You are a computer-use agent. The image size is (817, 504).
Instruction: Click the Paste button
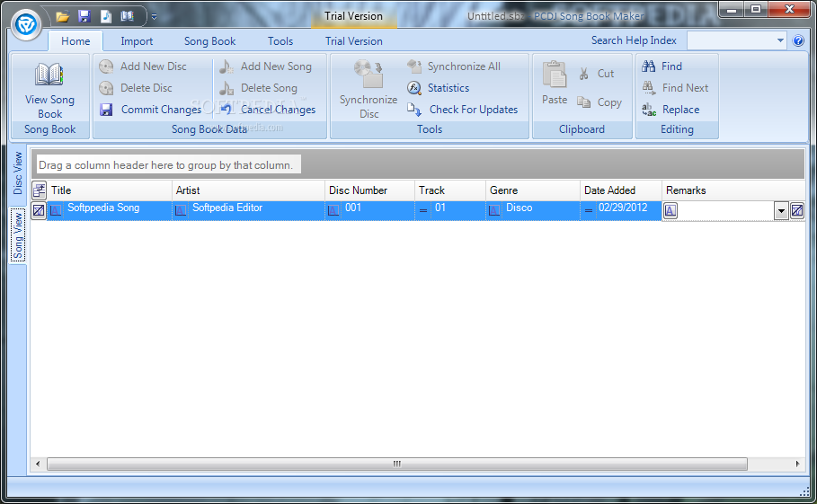point(555,84)
